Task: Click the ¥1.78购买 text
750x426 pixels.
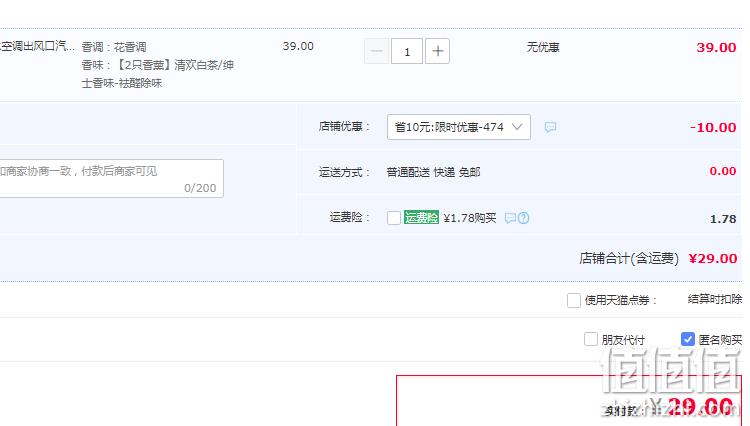Action: pyautogui.click(x=470, y=218)
